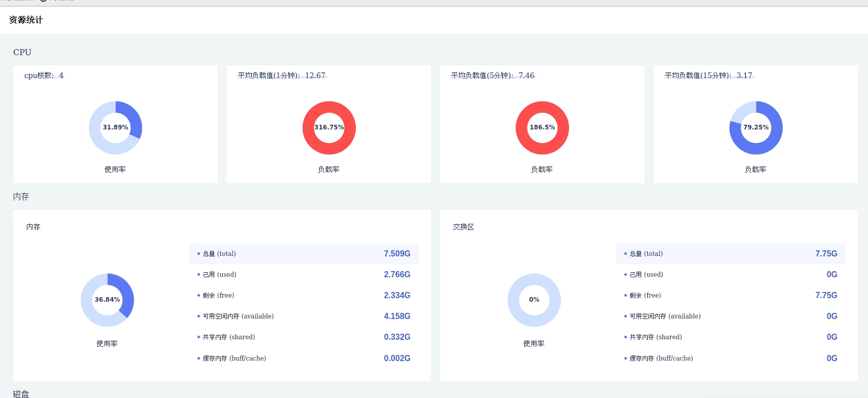Click the CPU usage donut showing 31.89%
This screenshot has width=868, height=398.
pyautogui.click(x=115, y=127)
